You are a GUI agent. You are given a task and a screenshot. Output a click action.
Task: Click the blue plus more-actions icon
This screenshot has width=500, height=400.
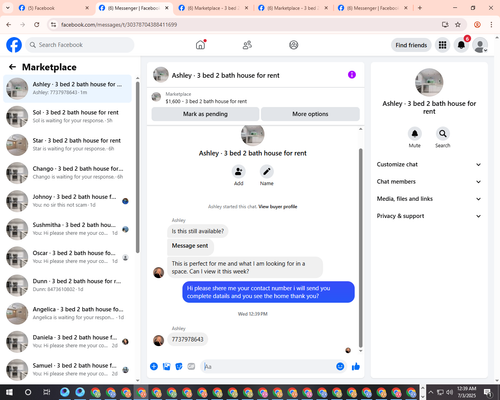[154, 367]
